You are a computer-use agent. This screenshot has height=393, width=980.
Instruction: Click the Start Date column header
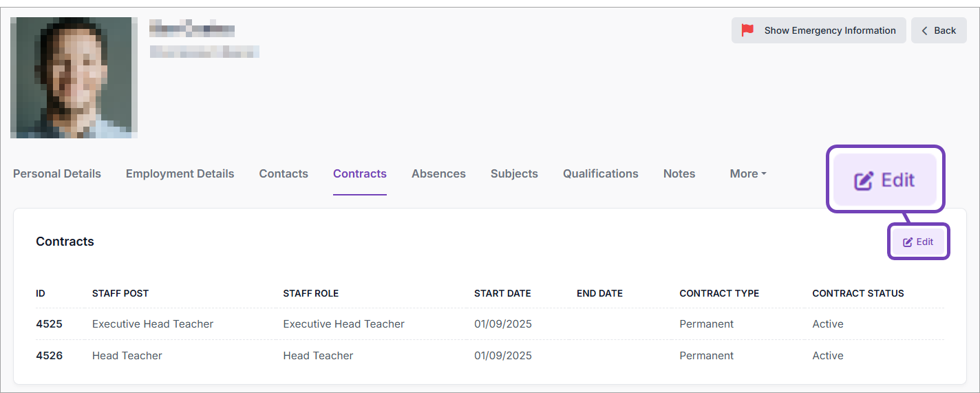(502, 293)
